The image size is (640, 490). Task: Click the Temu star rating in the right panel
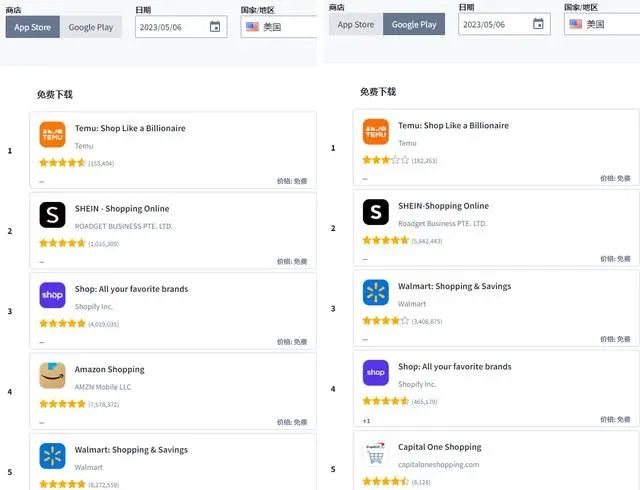click(x=385, y=160)
